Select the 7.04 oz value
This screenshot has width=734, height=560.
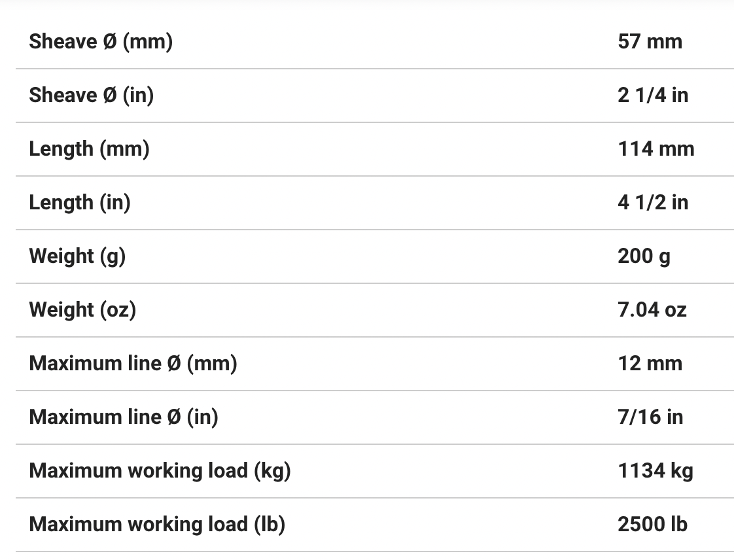tap(652, 310)
